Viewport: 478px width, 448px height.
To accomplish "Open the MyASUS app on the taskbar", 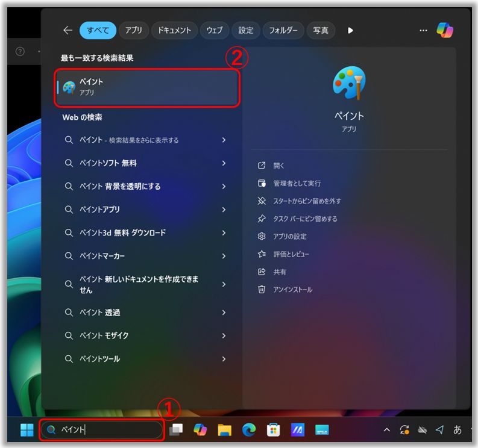I will point(298,430).
